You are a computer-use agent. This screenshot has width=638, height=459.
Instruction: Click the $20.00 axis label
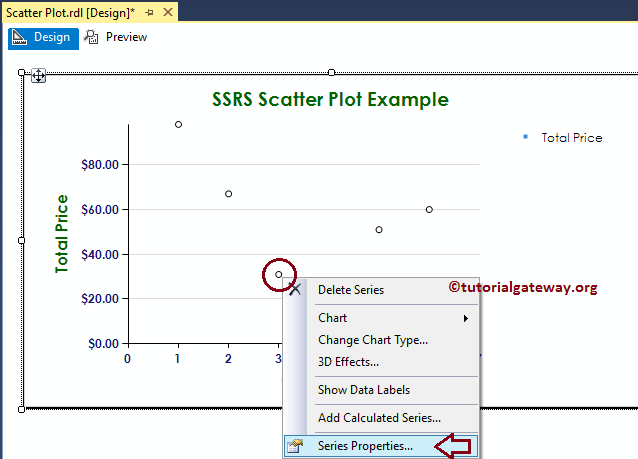click(x=100, y=299)
